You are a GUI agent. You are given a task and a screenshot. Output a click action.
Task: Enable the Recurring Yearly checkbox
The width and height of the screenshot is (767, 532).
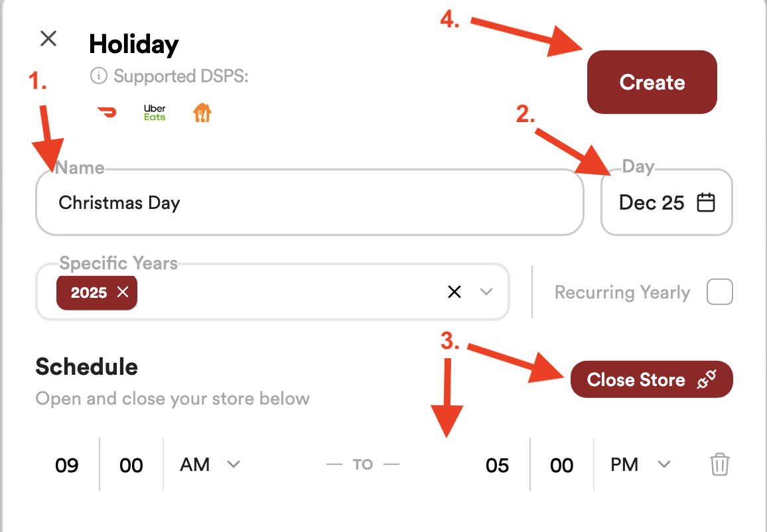click(x=720, y=292)
